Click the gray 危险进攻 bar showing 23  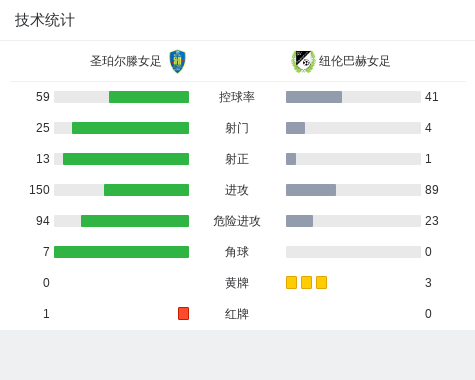299,221
